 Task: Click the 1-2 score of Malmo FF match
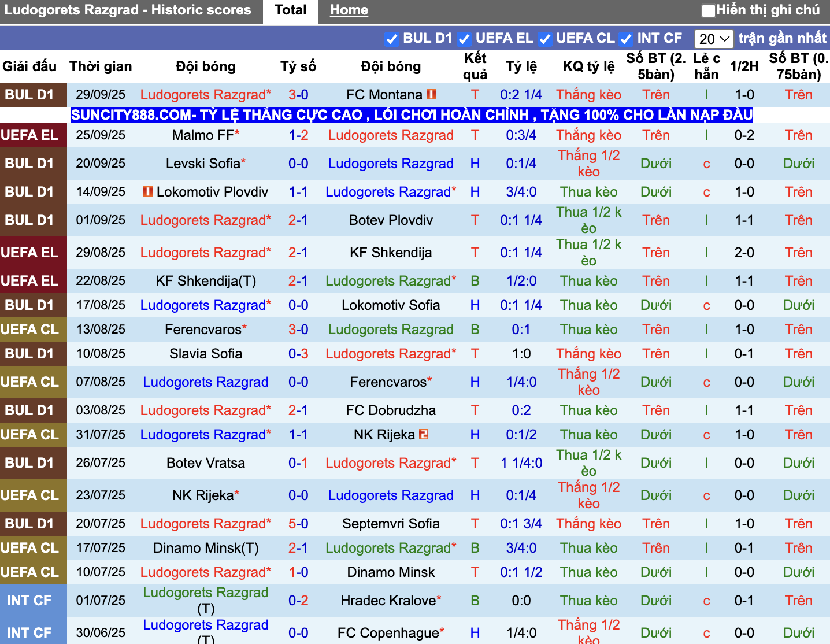298,135
